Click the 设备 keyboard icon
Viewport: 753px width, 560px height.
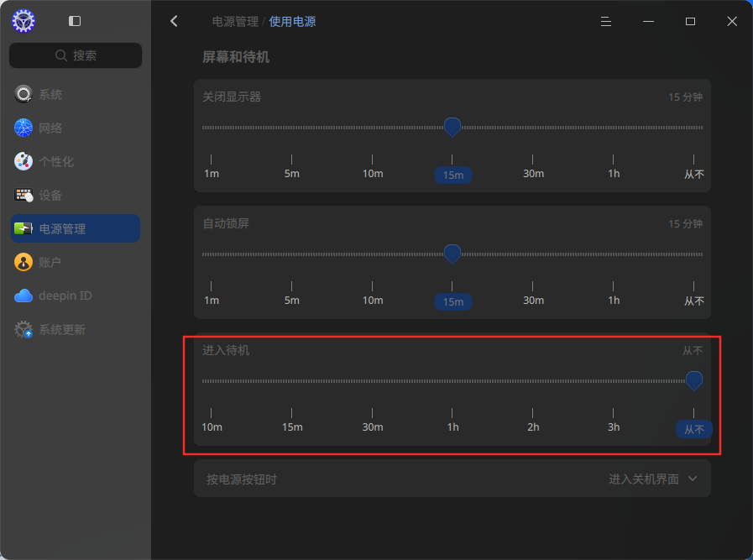click(23, 195)
